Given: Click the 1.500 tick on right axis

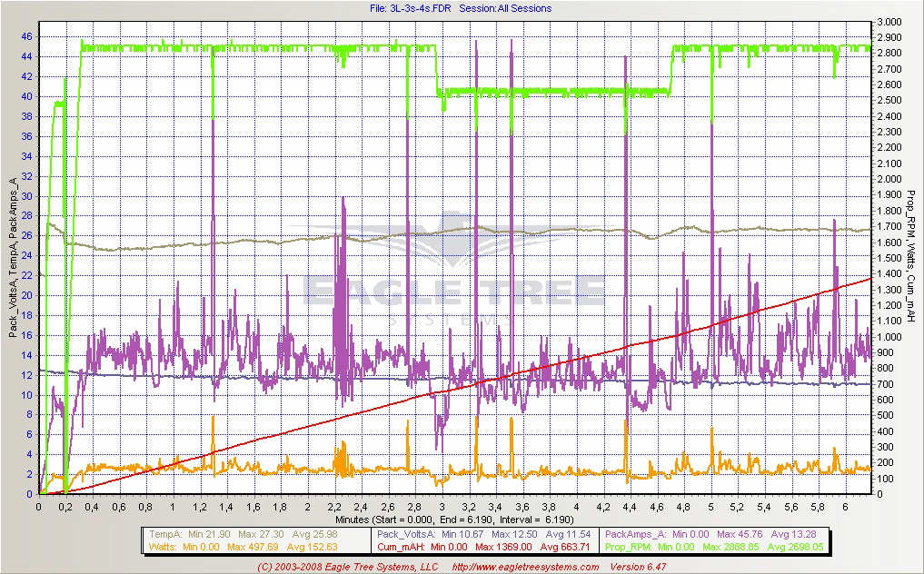Looking at the screenshot, I should (x=889, y=258).
